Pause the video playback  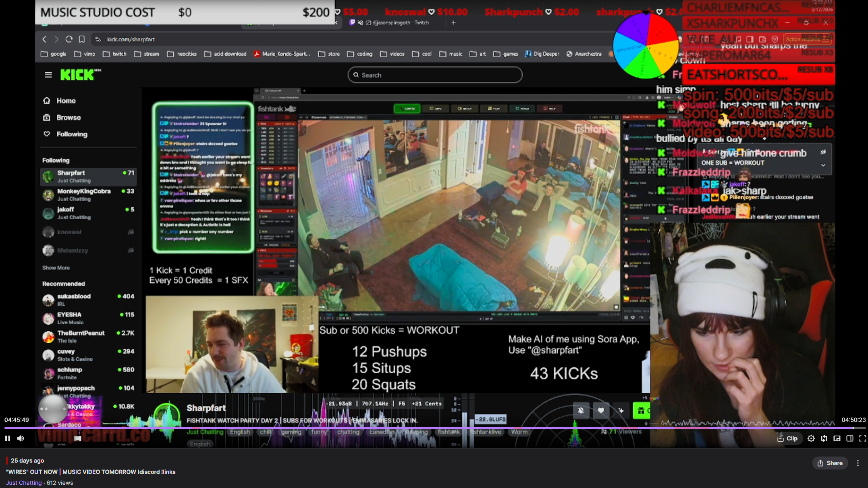(8, 438)
